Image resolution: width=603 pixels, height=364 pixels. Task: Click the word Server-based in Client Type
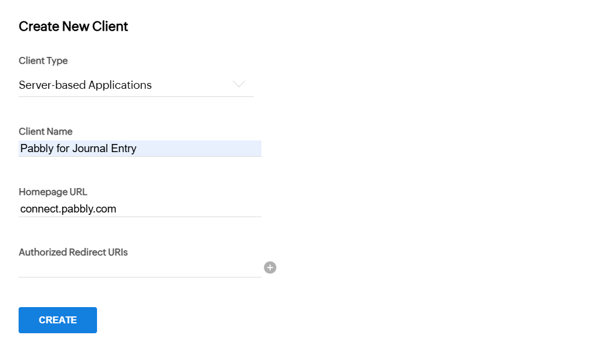click(52, 85)
